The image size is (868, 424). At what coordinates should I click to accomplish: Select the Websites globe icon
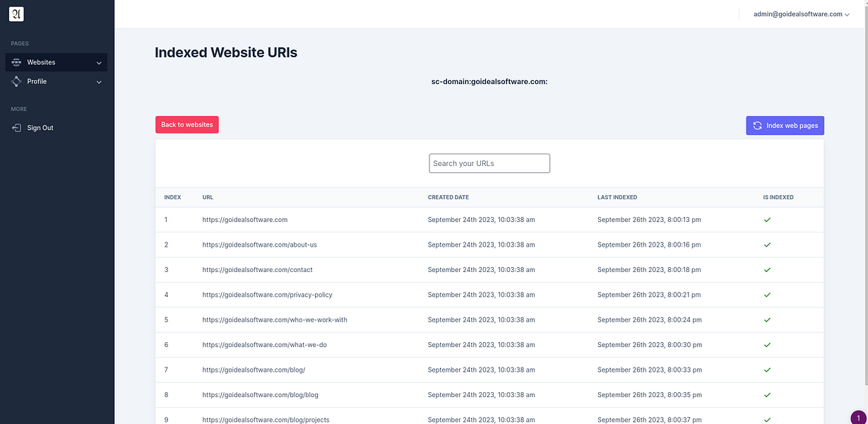pyautogui.click(x=15, y=61)
